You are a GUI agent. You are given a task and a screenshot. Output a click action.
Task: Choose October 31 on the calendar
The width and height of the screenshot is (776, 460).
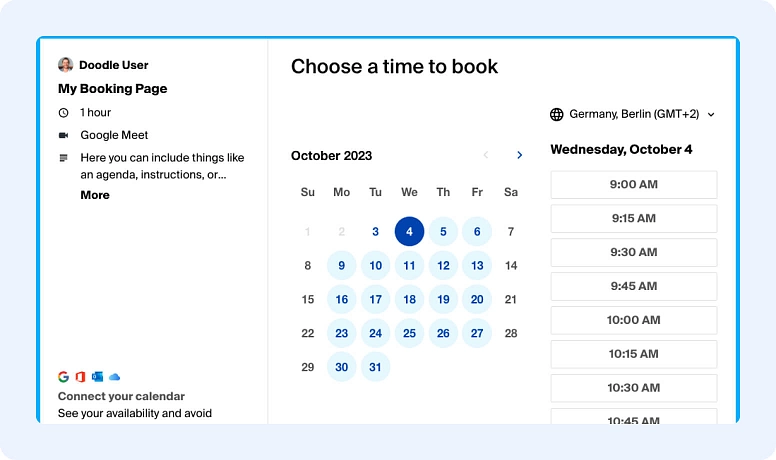point(375,367)
